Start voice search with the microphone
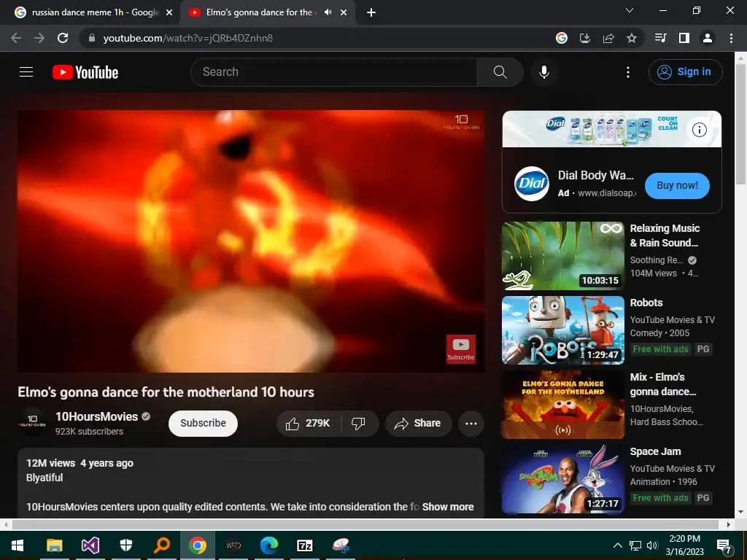The image size is (747, 560). (x=544, y=72)
